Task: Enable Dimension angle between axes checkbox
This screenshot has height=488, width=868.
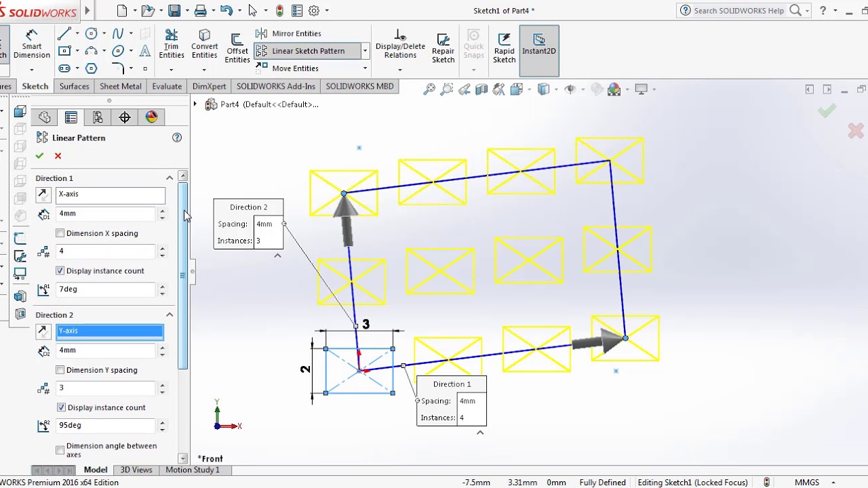Action: [60, 450]
